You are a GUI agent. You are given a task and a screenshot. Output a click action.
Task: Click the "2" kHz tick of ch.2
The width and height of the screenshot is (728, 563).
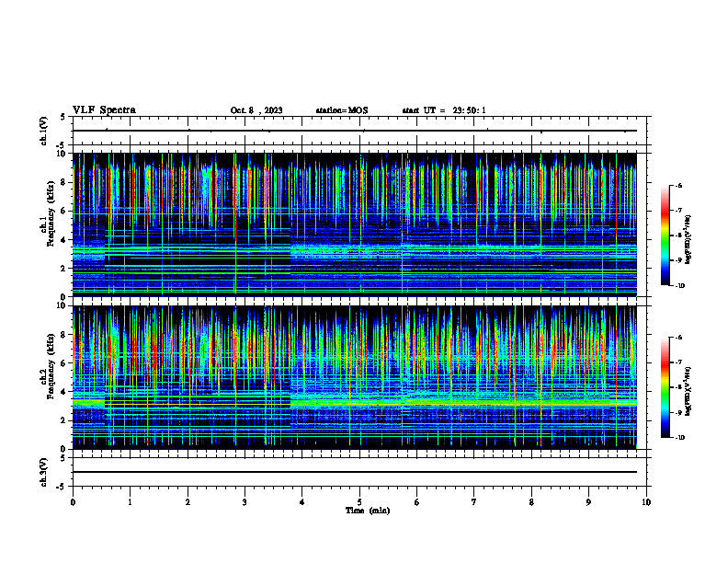tap(64, 420)
